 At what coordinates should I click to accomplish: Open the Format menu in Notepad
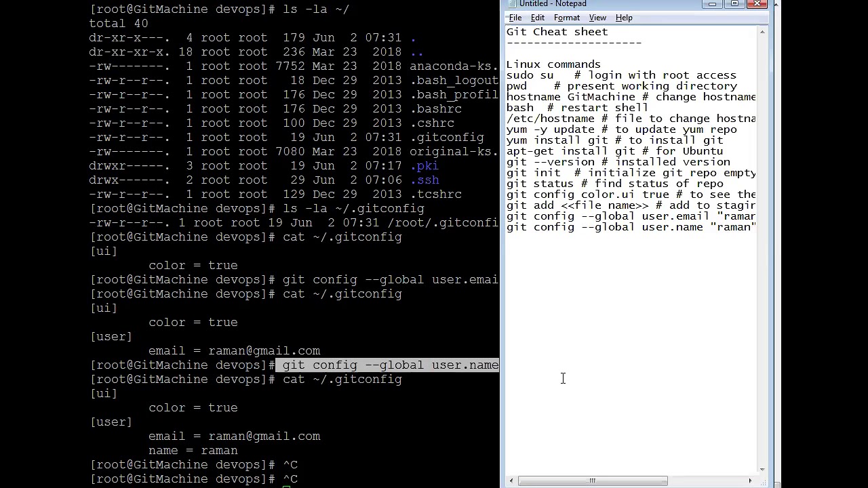point(567,18)
